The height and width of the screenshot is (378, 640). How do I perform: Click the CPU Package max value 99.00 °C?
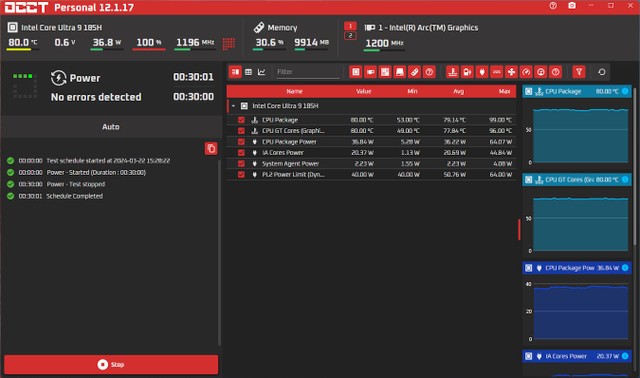coord(500,120)
